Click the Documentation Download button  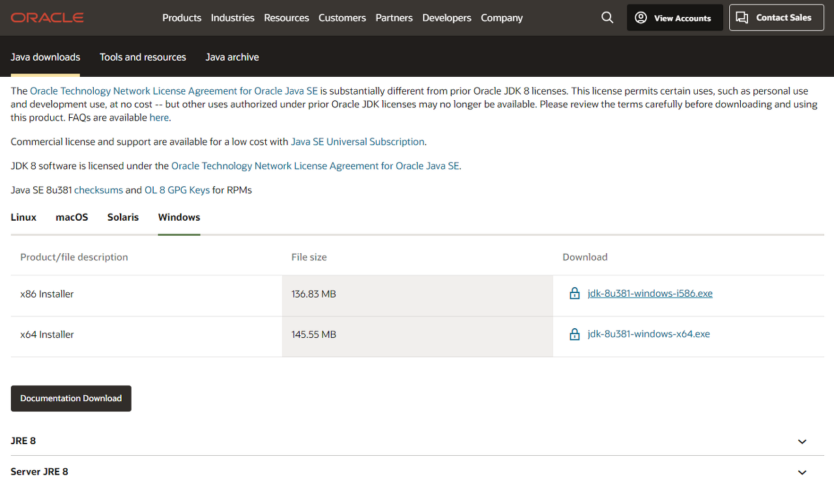coord(71,399)
